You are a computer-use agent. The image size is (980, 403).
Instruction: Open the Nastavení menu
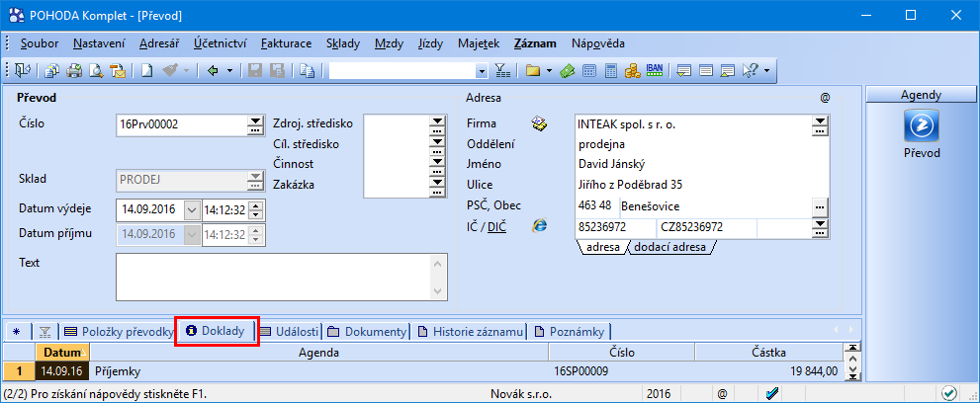coord(99,43)
